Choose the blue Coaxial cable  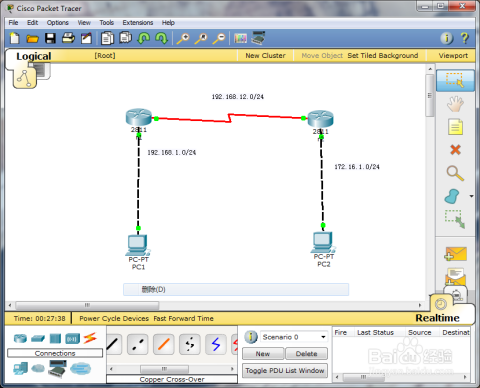[x=216, y=344]
